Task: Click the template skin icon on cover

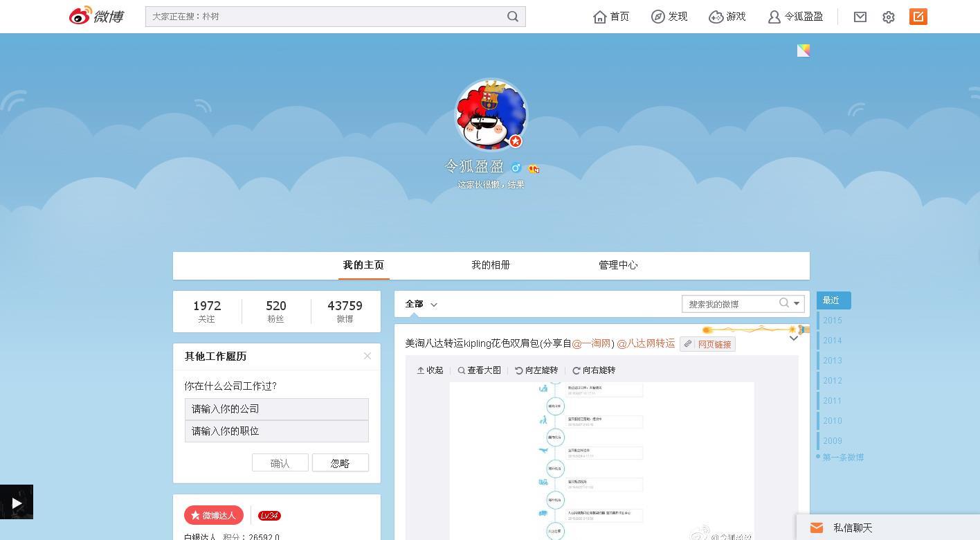Action: [x=804, y=51]
